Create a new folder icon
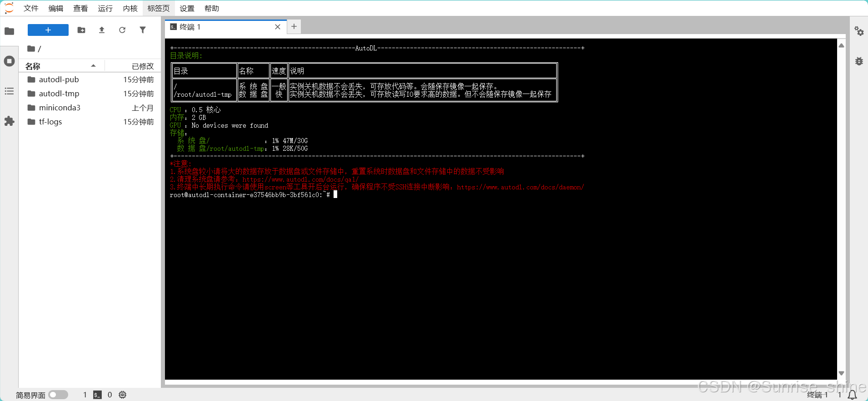This screenshot has height=401, width=868. pos(81,30)
